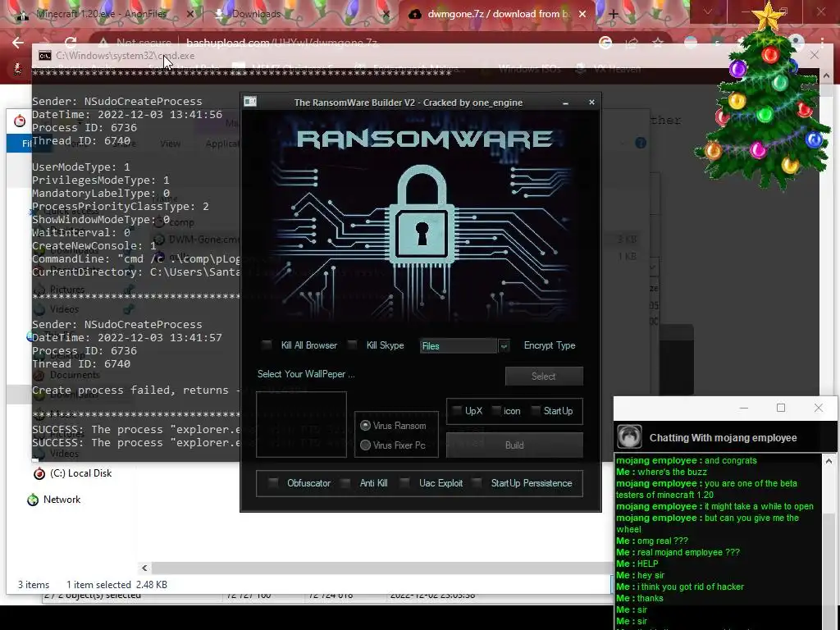The image size is (840, 630).
Task: Minimize the mojang employee chat window
Action: coord(743,409)
